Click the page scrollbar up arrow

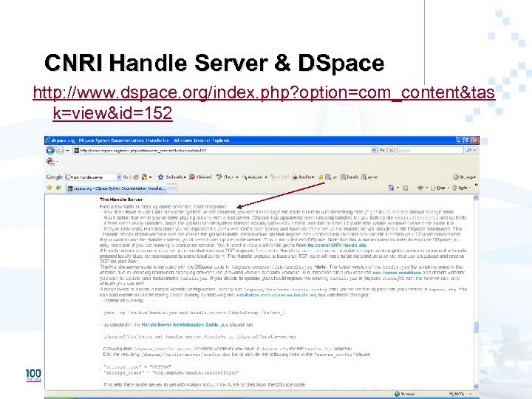pos(476,198)
